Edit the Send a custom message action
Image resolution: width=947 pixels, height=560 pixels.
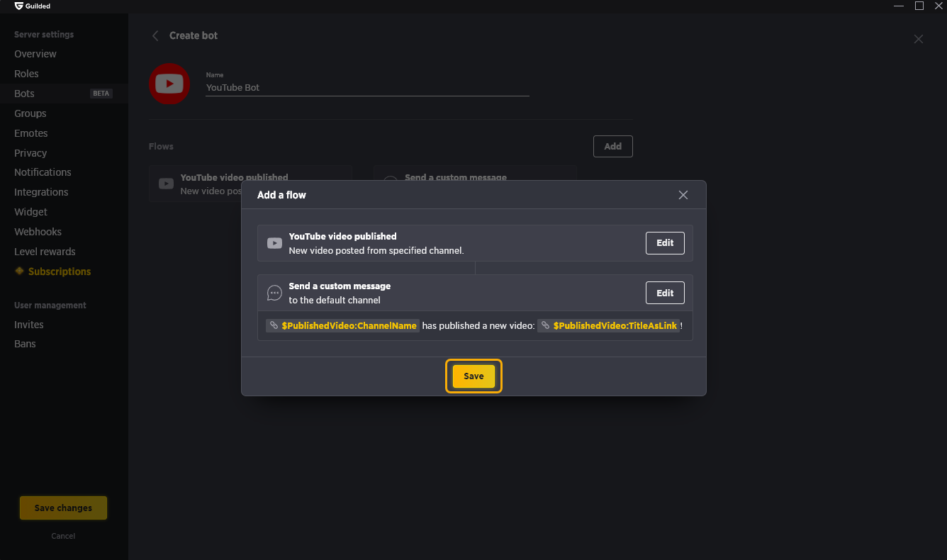(665, 293)
